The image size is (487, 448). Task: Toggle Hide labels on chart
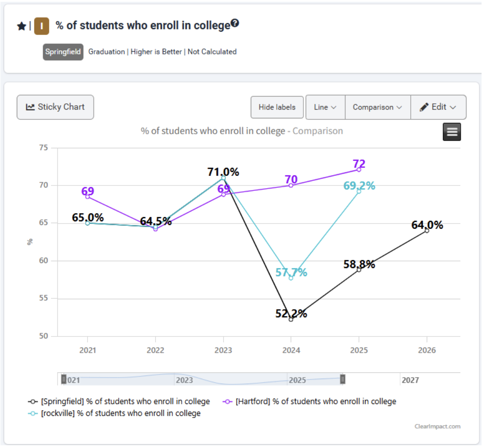pos(277,107)
